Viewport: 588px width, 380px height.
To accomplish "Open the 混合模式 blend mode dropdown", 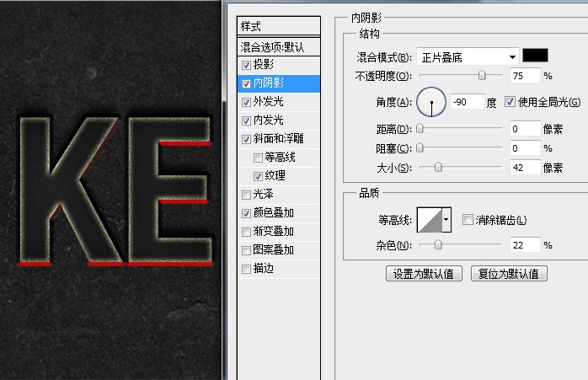I will click(468, 57).
